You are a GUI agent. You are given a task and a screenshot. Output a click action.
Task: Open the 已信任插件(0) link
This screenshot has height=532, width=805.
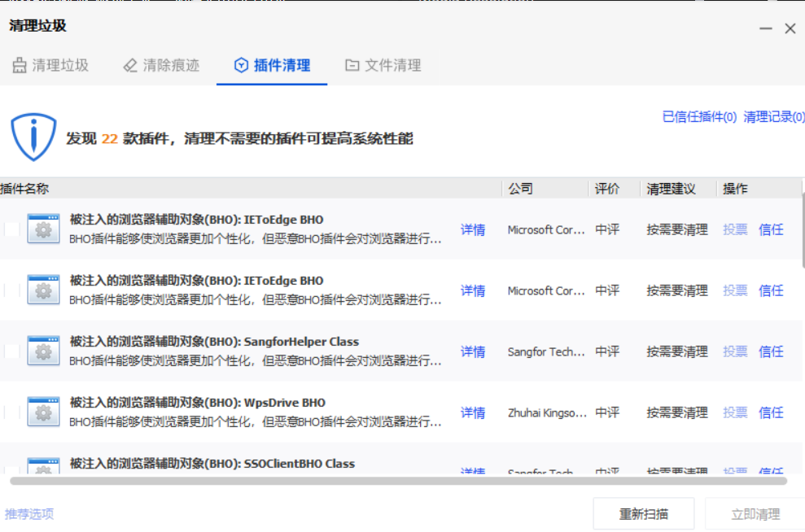pyautogui.click(x=699, y=117)
